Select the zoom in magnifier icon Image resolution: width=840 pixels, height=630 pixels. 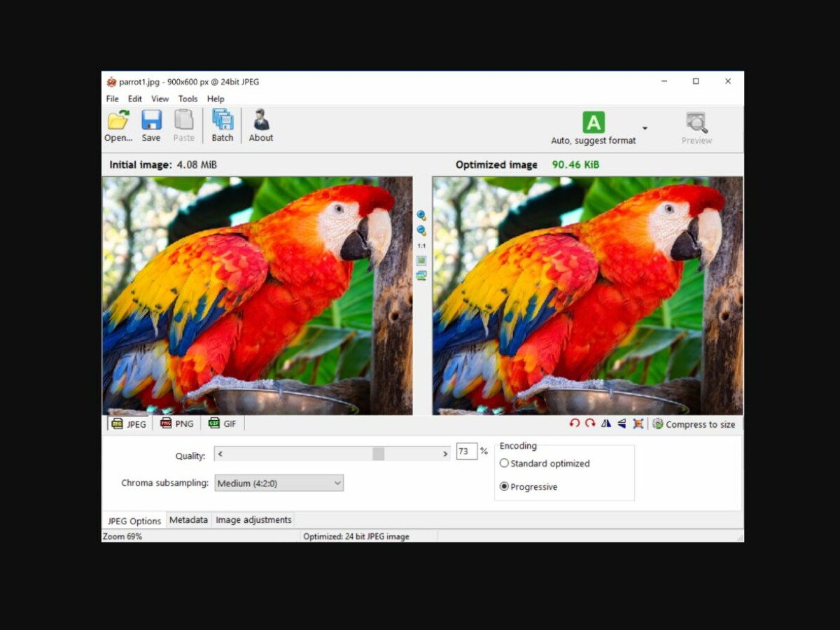click(421, 215)
